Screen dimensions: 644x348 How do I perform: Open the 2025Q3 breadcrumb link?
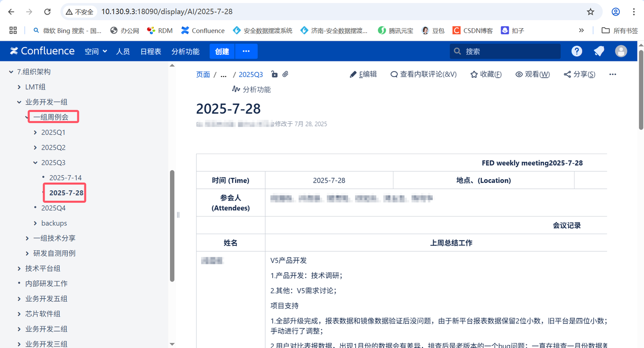(x=251, y=74)
